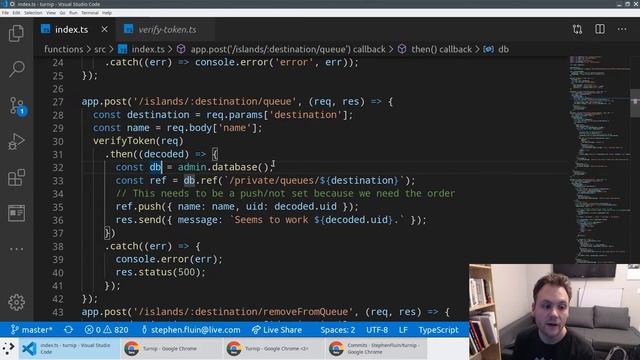Viewport: 640px width, 360px height.
Task: Click the webcam video overlay
Action: pos(554,312)
